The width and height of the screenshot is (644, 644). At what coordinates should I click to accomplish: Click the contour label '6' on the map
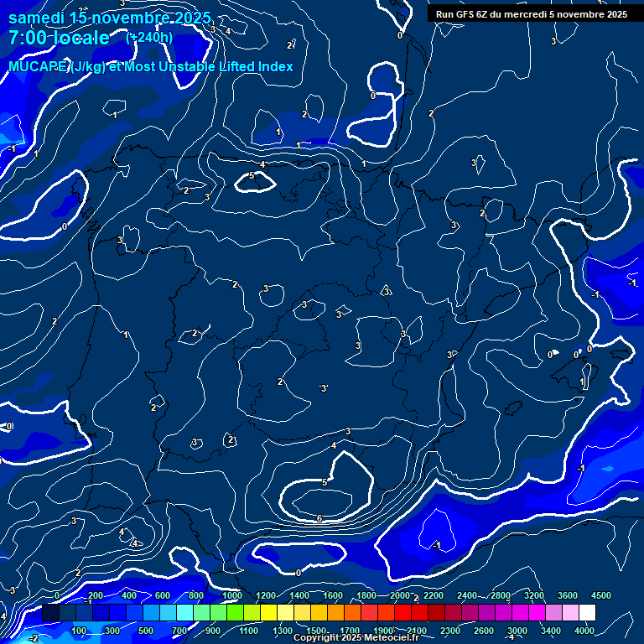(319, 519)
